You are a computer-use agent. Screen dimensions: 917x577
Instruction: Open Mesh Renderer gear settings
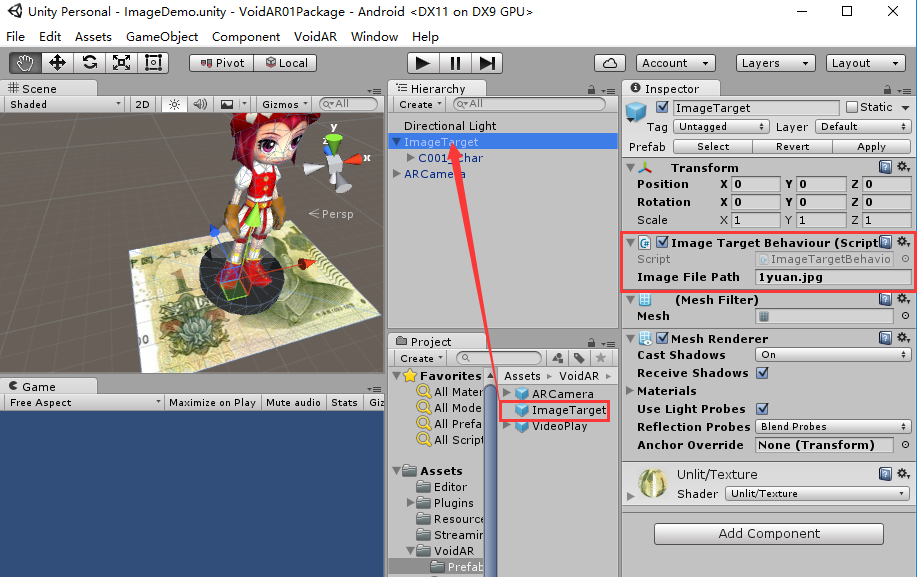(x=904, y=338)
